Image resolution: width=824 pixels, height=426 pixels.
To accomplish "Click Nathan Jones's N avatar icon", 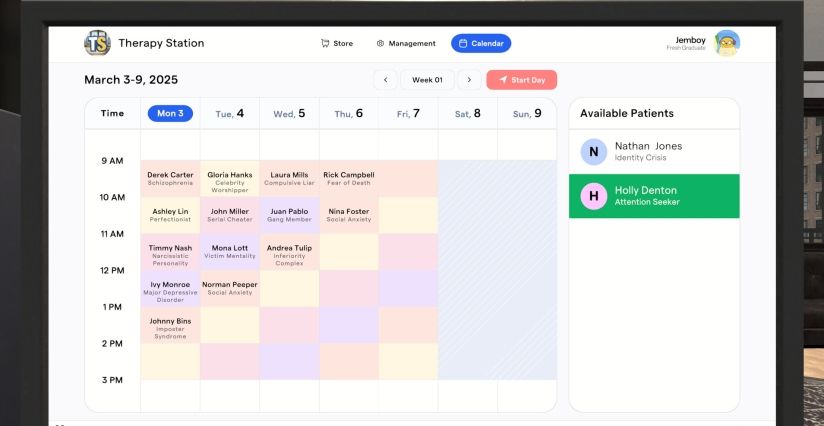I will pos(594,152).
